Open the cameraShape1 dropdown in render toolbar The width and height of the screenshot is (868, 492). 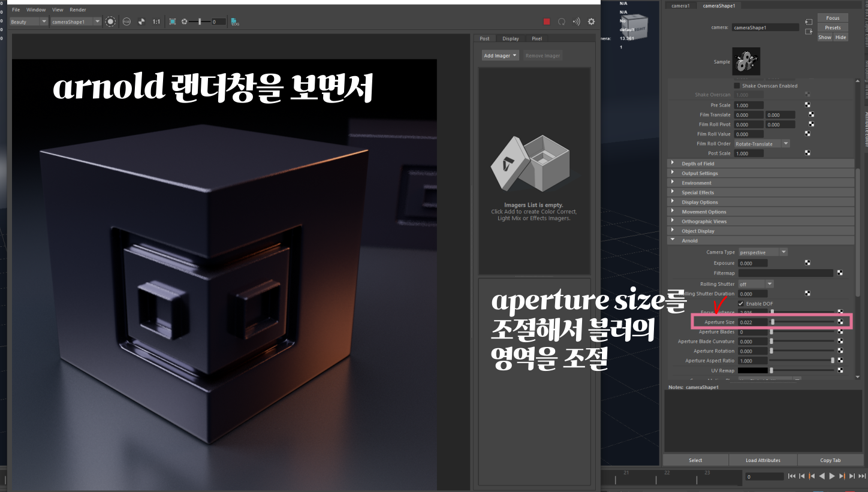[76, 22]
